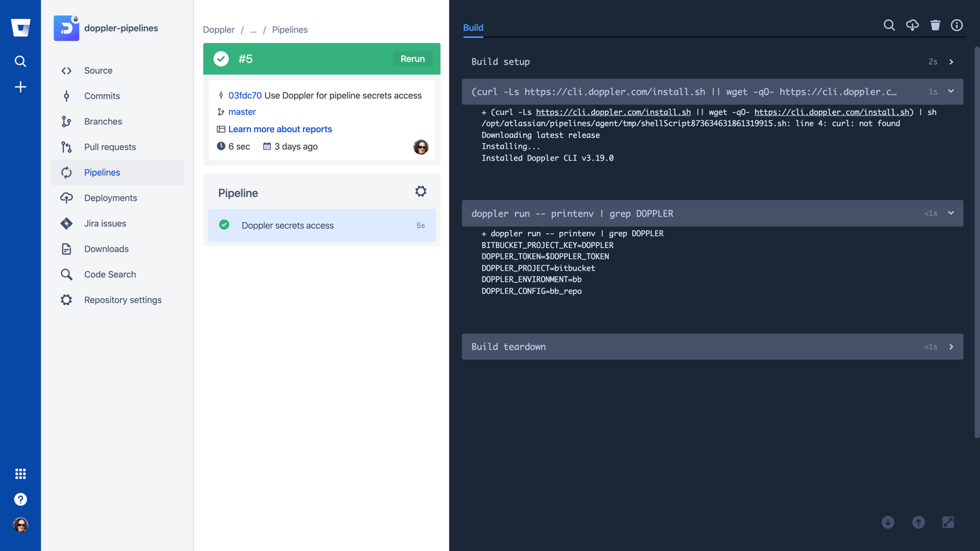Click the Source code brackets icon

[x=66, y=70]
